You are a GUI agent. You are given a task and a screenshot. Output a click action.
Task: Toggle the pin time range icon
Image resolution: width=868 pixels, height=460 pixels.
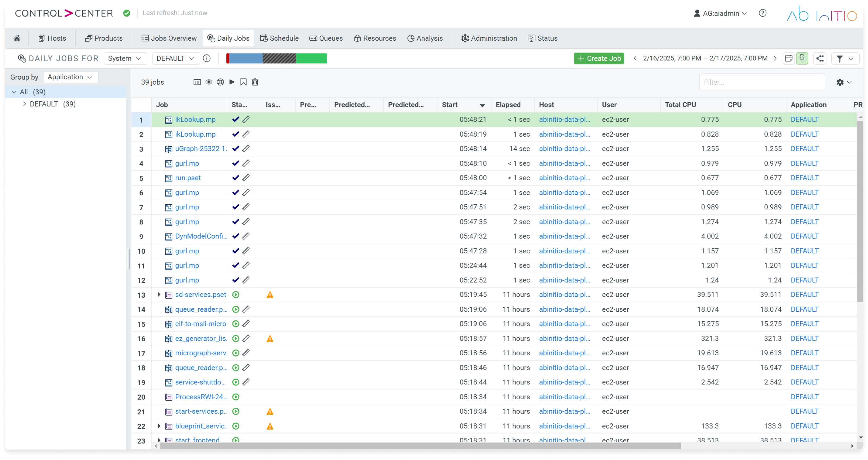pos(802,58)
